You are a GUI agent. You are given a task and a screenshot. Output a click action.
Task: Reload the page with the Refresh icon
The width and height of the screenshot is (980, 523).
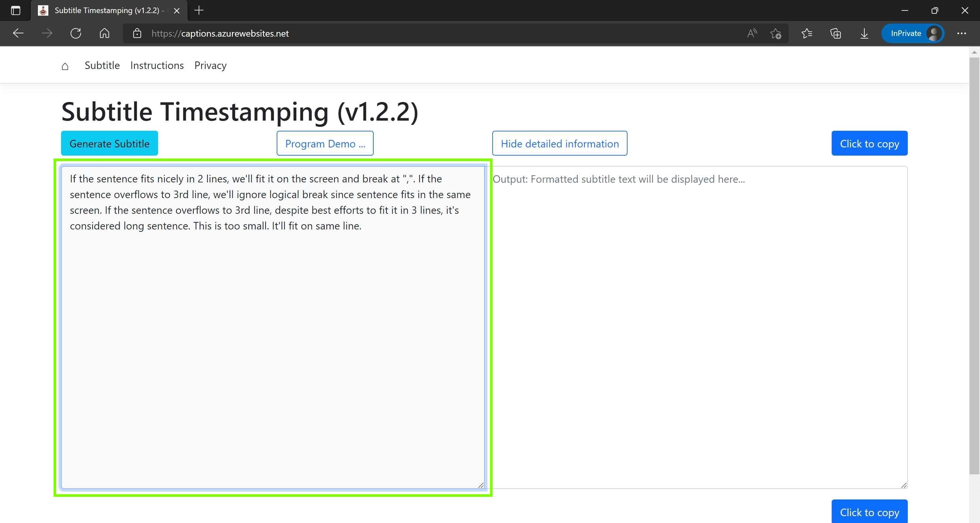[76, 33]
